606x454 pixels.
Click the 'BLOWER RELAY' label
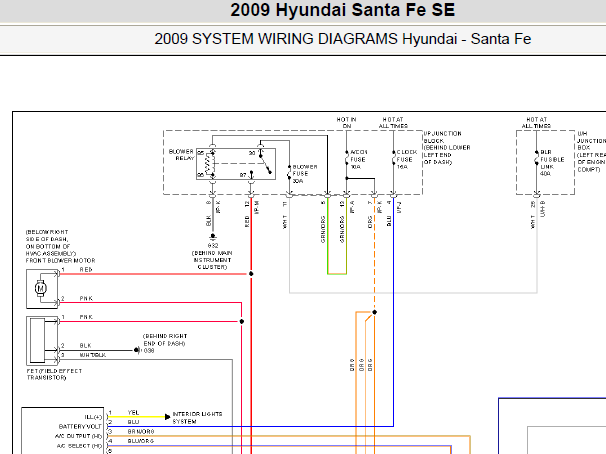click(x=181, y=155)
